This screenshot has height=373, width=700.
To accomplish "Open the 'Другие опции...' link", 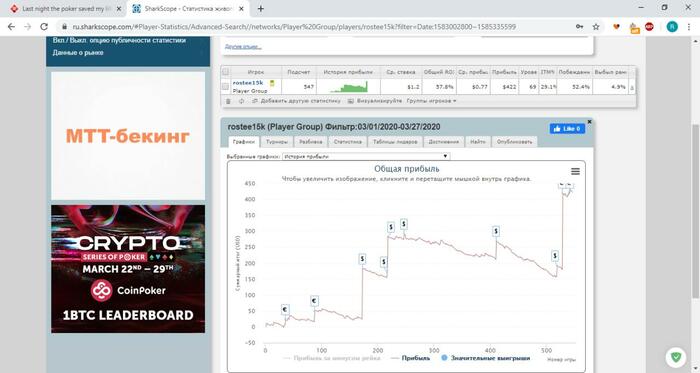I will pyautogui.click(x=243, y=46).
